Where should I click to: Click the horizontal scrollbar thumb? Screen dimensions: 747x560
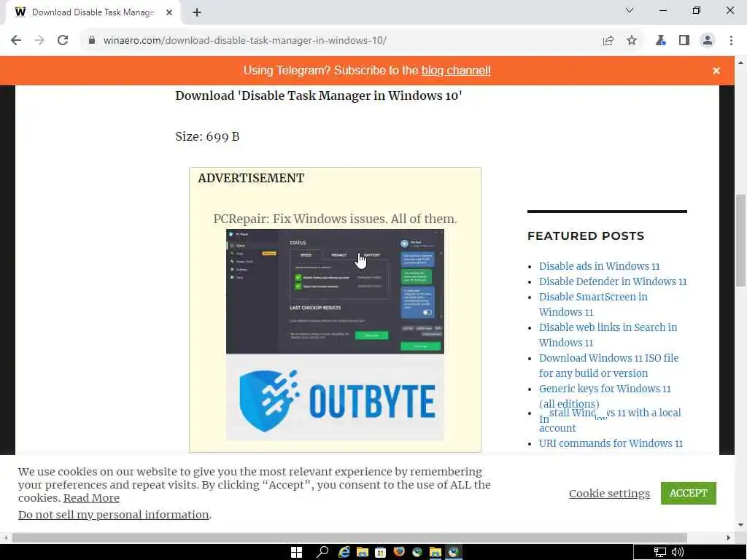(349, 537)
